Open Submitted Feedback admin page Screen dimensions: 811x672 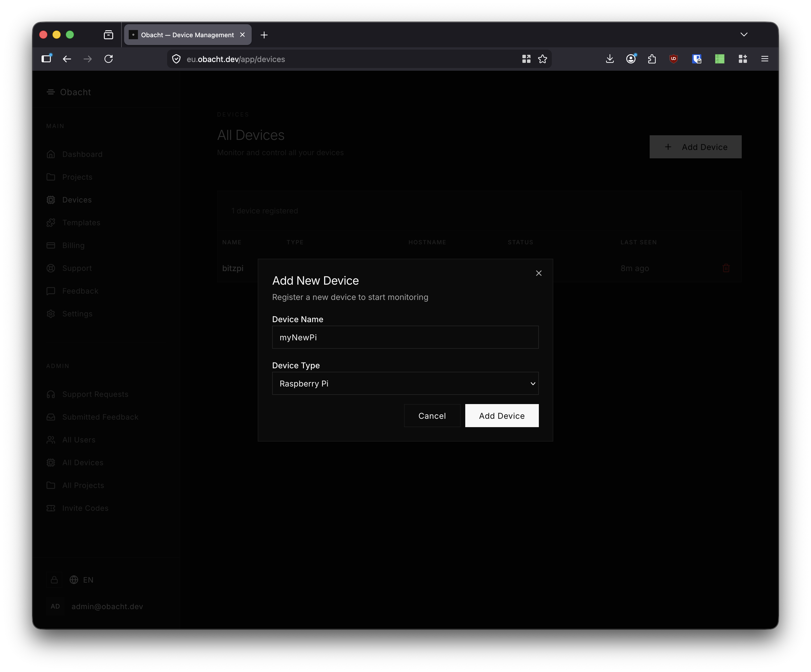coord(100,417)
